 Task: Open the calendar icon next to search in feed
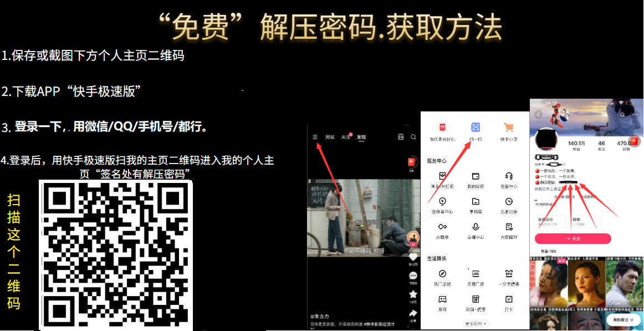[x=401, y=137]
